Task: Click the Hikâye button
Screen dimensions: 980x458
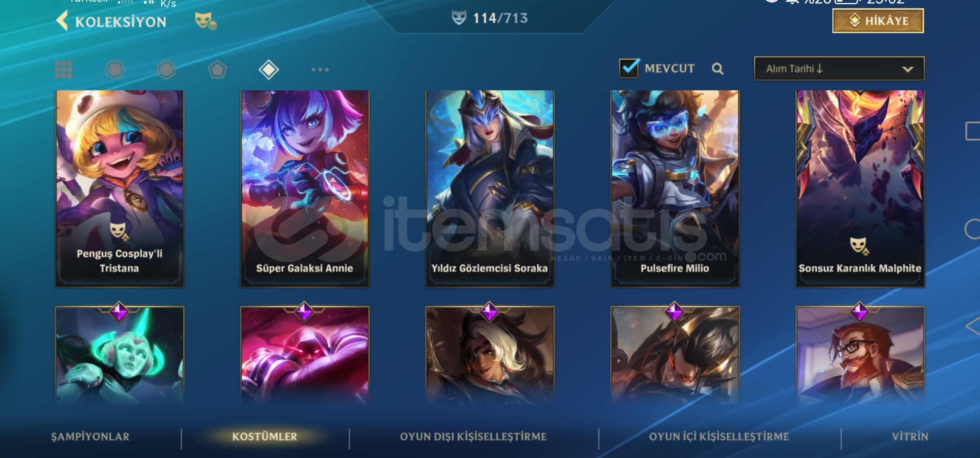Action: (x=878, y=21)
